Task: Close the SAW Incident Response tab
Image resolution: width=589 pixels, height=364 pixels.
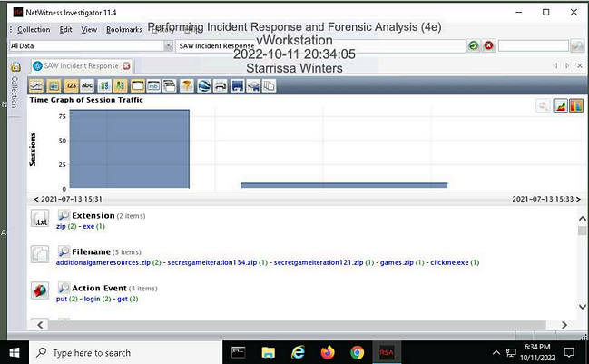Action: (x=126, y=65)
